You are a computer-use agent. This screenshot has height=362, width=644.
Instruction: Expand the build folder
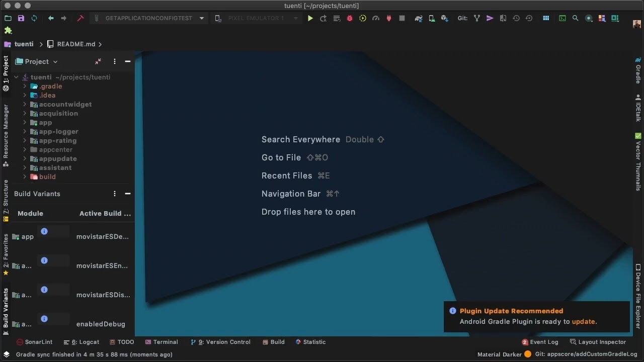[25, 177]
